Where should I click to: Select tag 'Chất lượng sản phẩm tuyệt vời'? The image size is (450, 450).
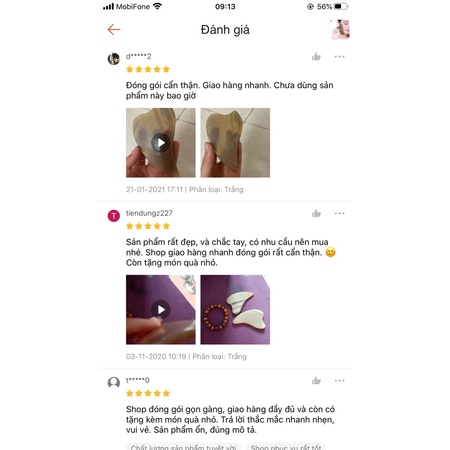[x=183, y=447]
